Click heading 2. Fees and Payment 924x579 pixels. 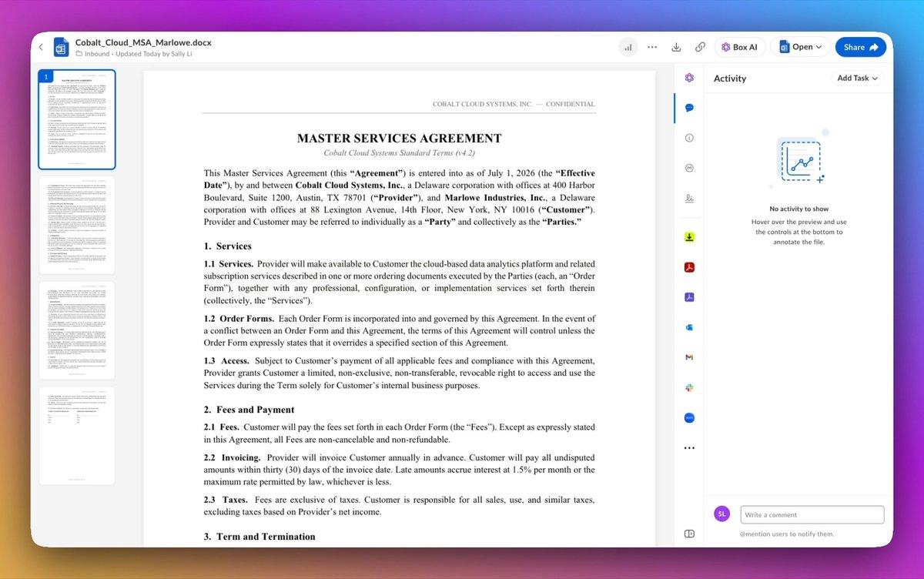point(249,410)
